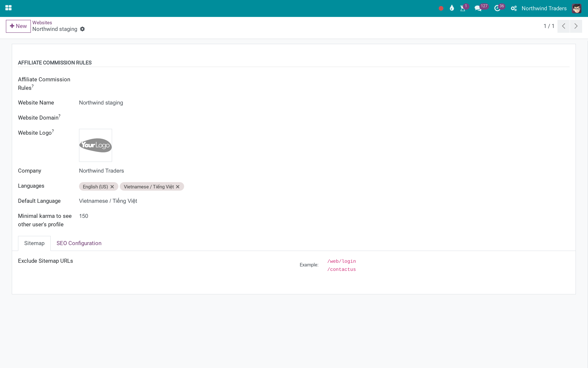Click the Affiliate Commission Rules section heading
This screenshot has height=368, width=588.
pos(55,63)
